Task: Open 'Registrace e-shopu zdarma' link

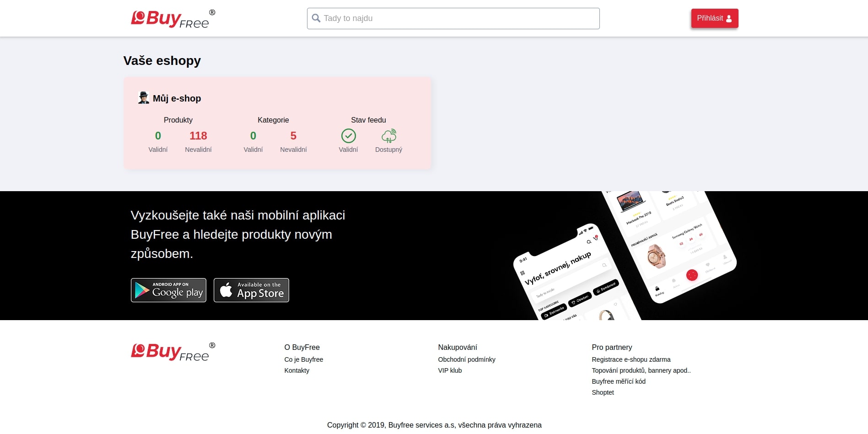Action: (631, 359)
